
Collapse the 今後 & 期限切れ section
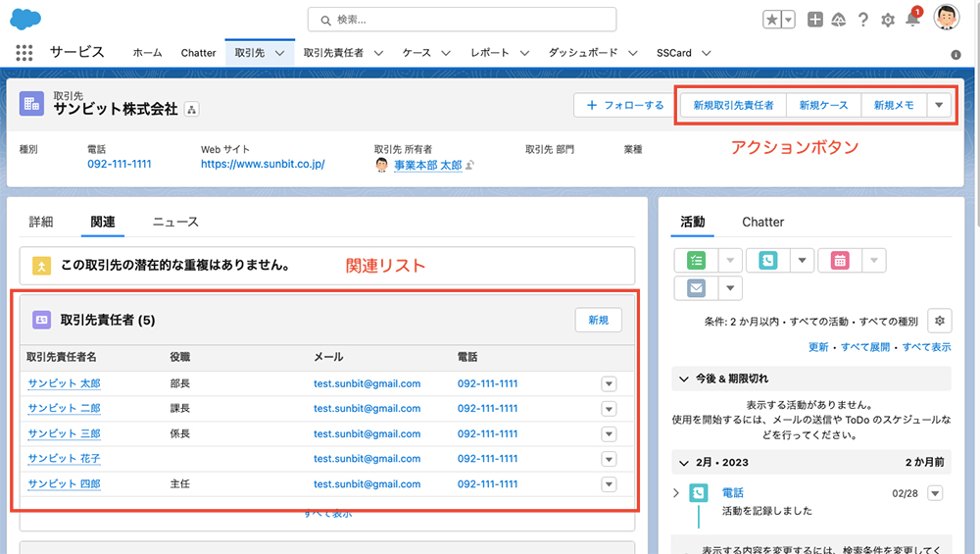[684, 378]
